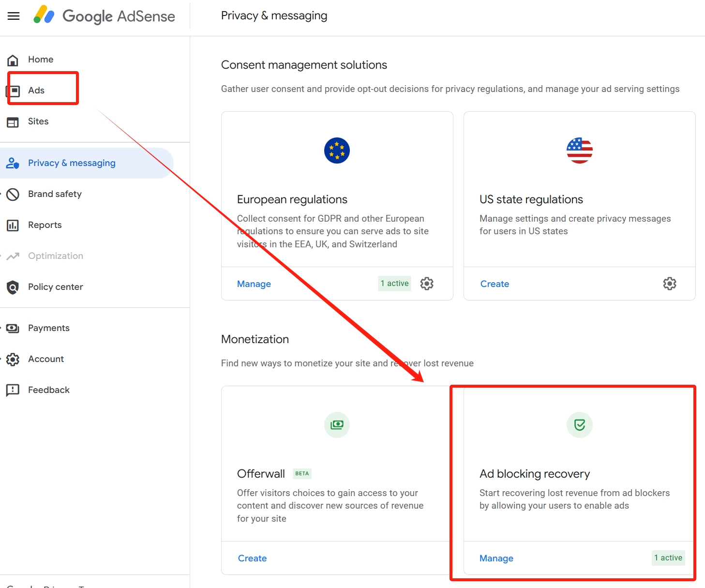Click the 1 active chip on European regulations
The width and height of the screenshot is (705, 588).
click(394, 284)
